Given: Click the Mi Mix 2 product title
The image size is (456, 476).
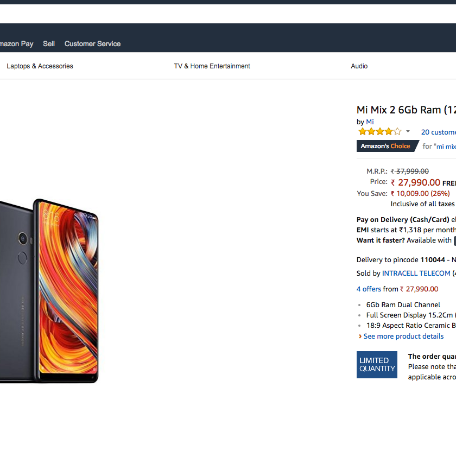Looking at the screenshot, I should pos(406,110).
